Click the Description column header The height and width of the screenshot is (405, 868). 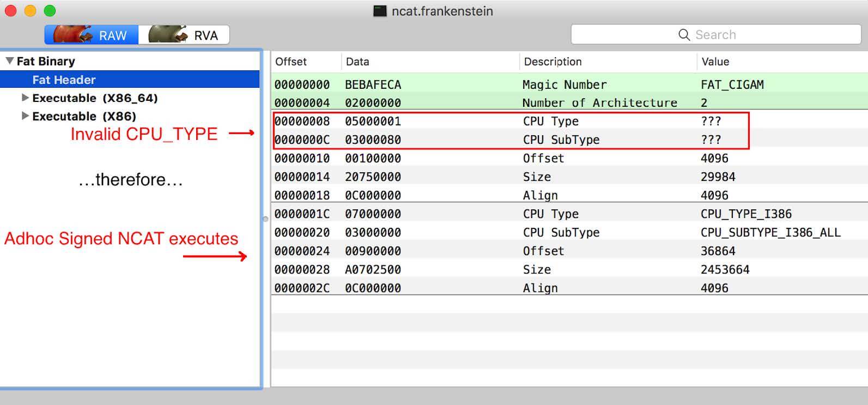pyautogui.click(x=553, y=62)
